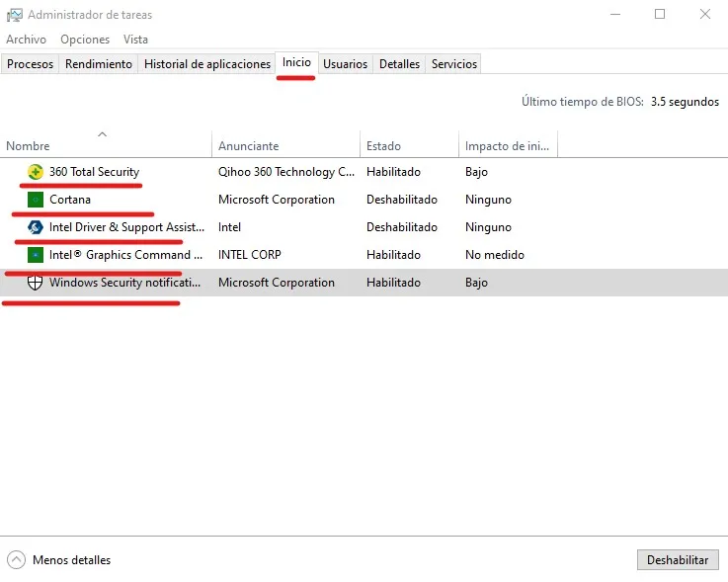Close the Administrador de tareas window
The width and height of the screenshot is (728, 582).
[x=704, y=15]
